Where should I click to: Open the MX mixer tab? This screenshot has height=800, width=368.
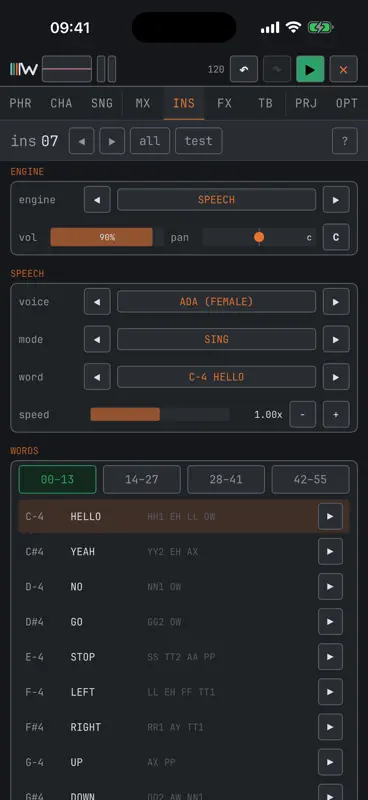143,103
